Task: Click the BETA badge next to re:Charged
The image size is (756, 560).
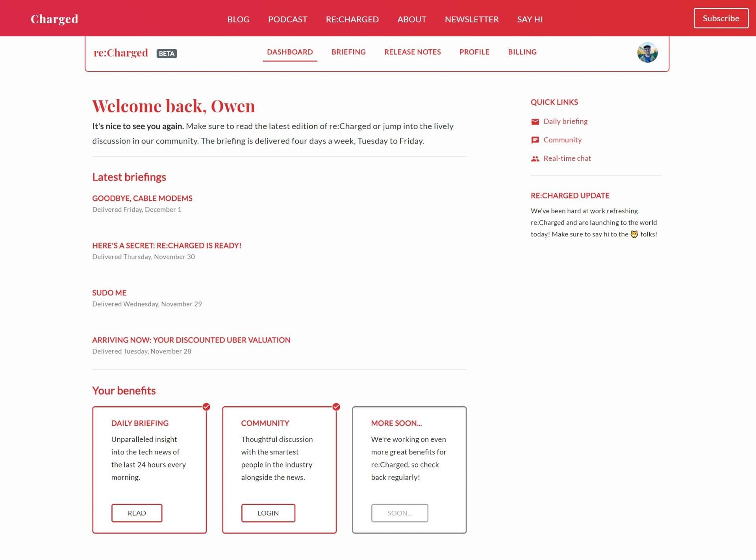Action: 167,54
